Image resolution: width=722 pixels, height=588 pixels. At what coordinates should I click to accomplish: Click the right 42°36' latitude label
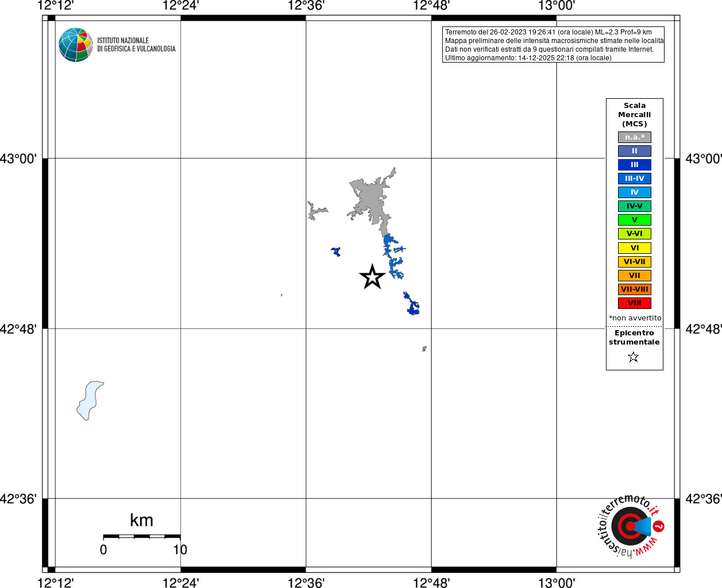[x=704, y=499]
